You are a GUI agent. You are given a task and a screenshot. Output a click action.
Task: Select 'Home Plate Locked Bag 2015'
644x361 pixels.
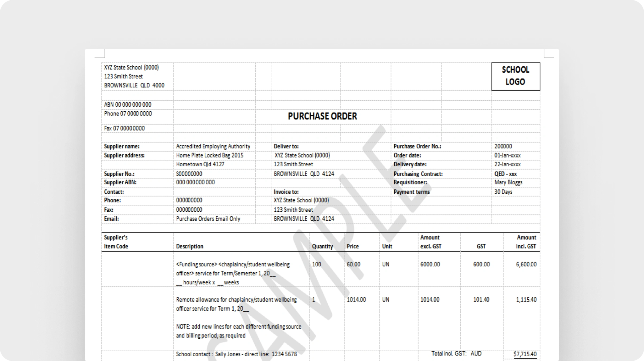210,155
